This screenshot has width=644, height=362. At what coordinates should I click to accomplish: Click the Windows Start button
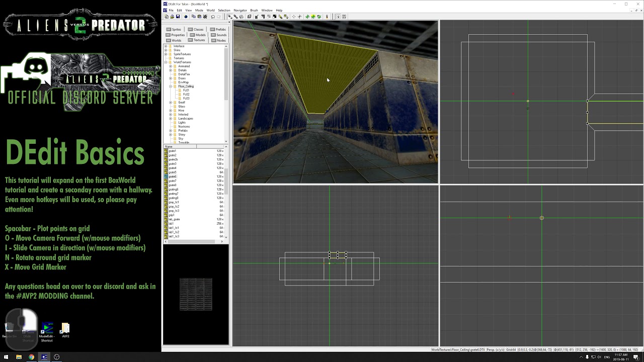point(6,357)
